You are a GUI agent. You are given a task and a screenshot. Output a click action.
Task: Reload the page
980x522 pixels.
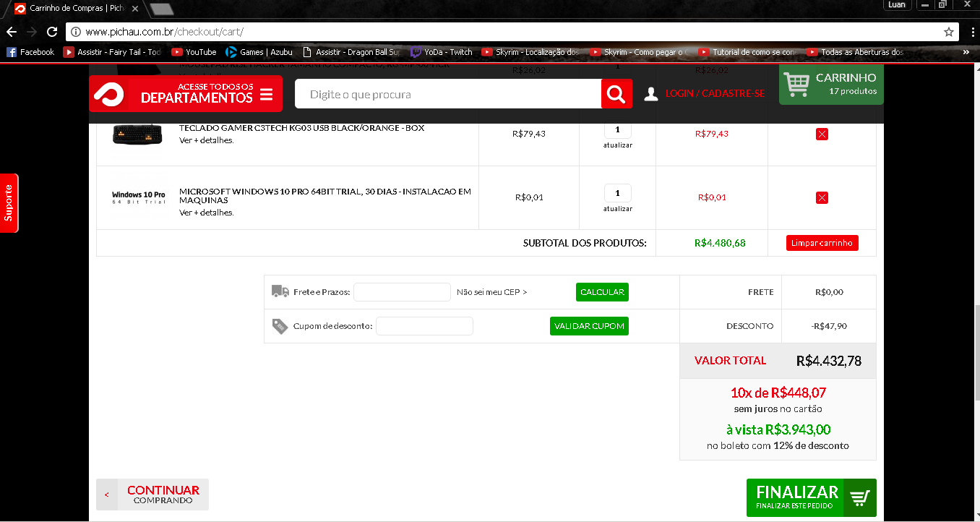point(52,32)
